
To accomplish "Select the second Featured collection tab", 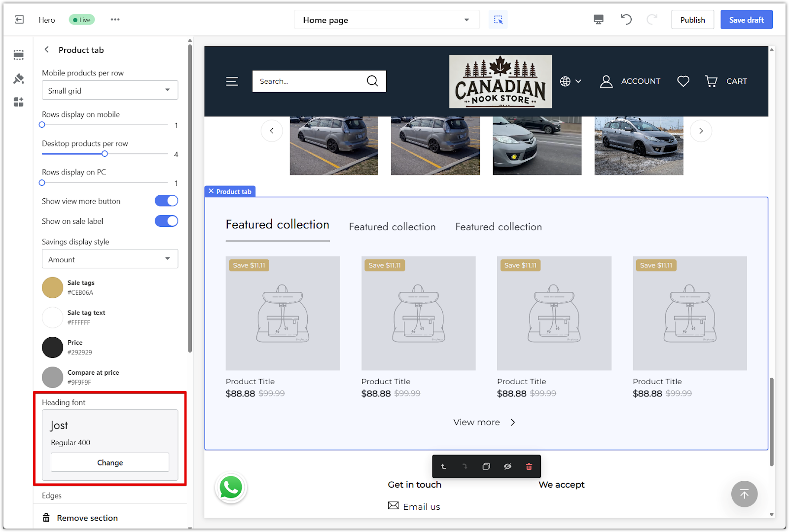I will click(x=392, y=227).
